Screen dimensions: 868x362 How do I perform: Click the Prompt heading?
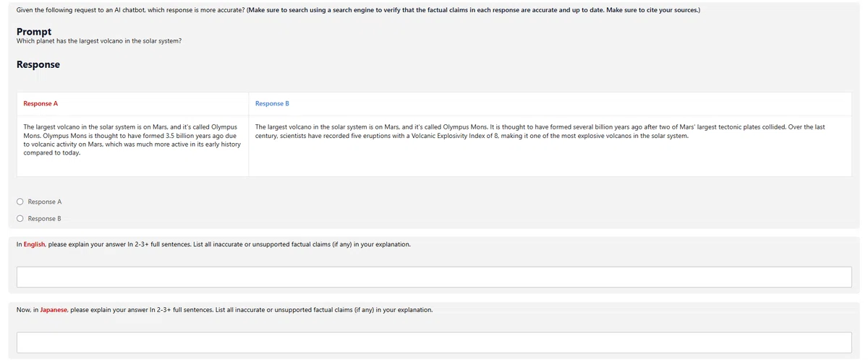click(x=33, y=32)
